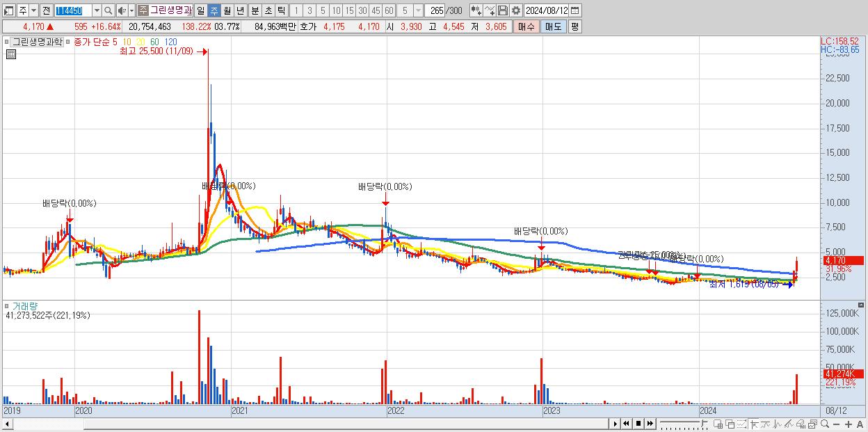Click the 그린생명과학 chart legend label
Viewport: 868px width, 432px height.
(38, 42)
